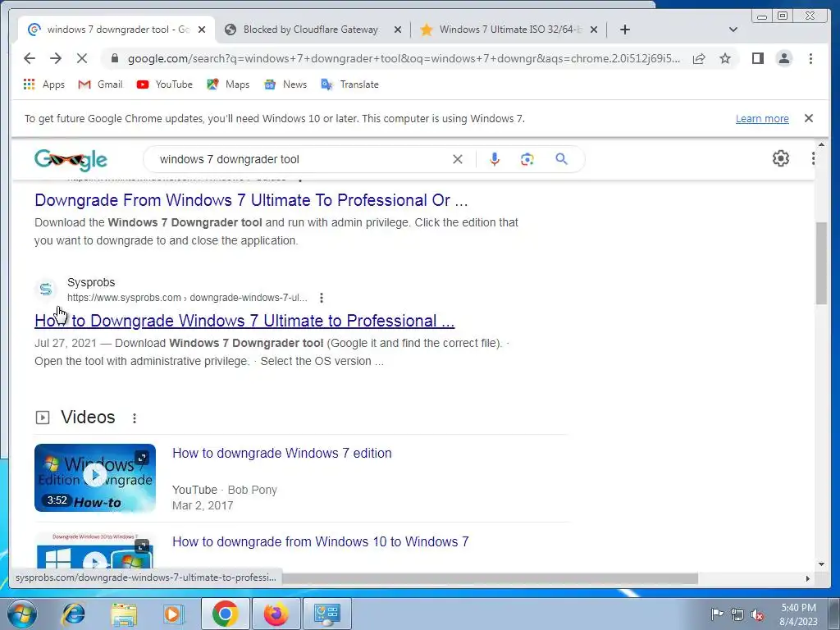The image size is (840, 630).
Task: Open the News bookmark
Action: pyautogui.click(x=285, y=84)
